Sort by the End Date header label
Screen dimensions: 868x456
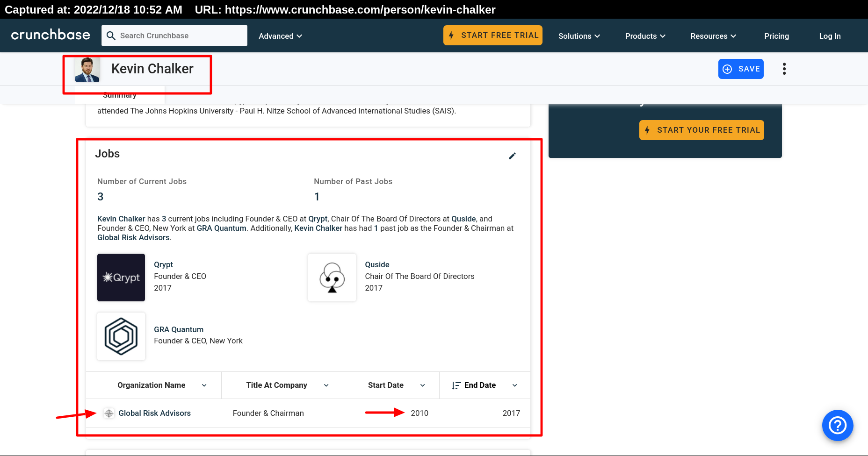point(480,385)
